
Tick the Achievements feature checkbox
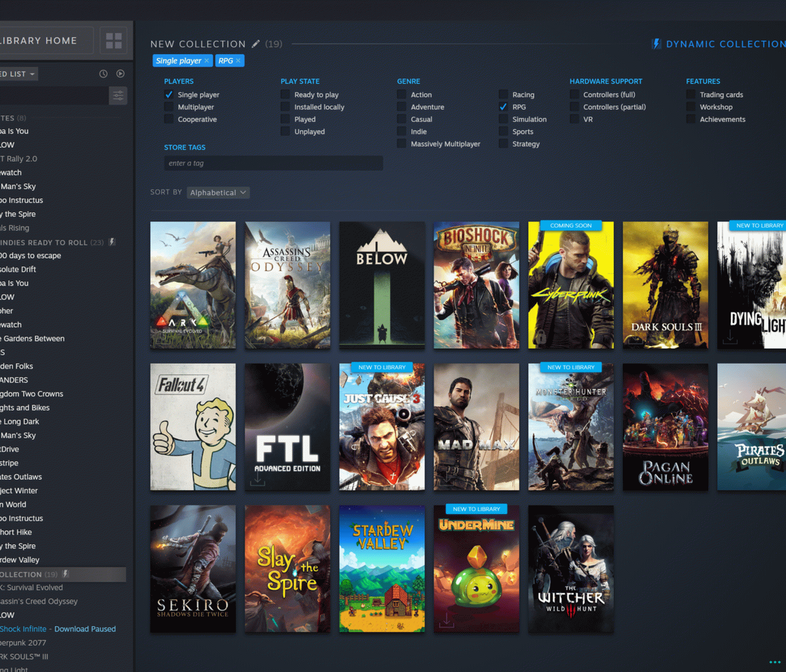(691, 119)
